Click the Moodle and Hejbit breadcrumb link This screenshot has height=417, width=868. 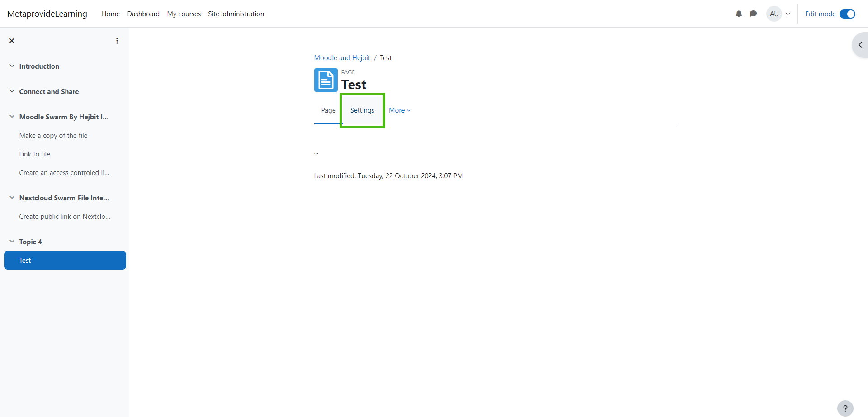pyautogui.click(x=342, y=58)
